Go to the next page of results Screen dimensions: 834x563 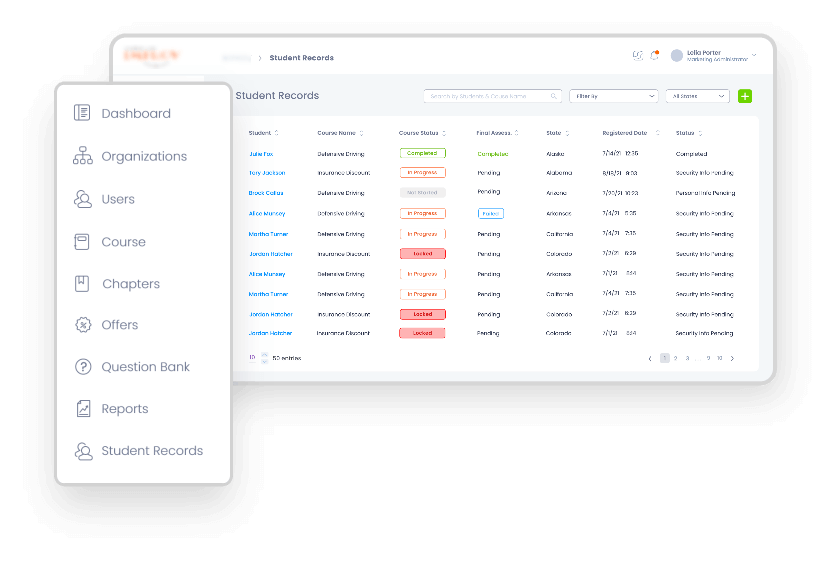pyautogui.click(x=733, y=358)
